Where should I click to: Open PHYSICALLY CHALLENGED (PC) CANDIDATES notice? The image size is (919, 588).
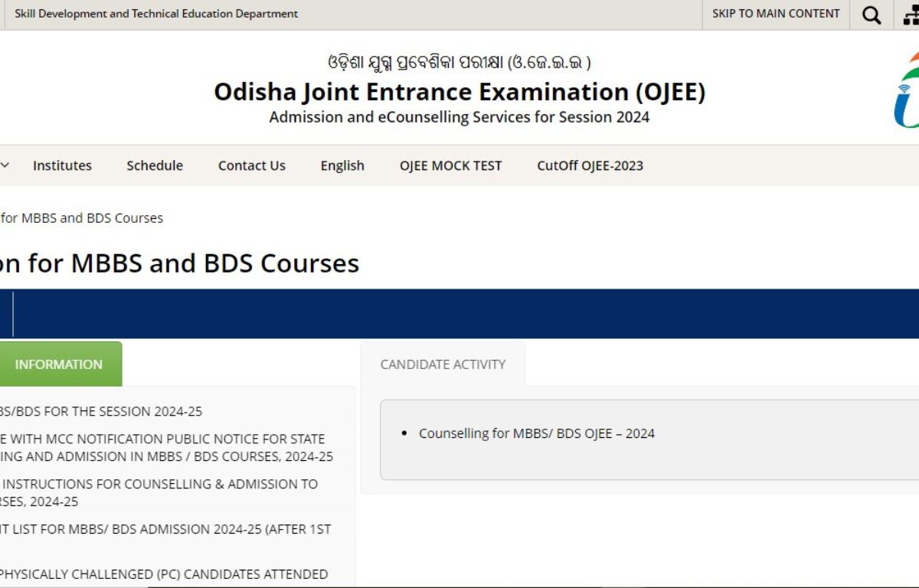click(164, 574)
